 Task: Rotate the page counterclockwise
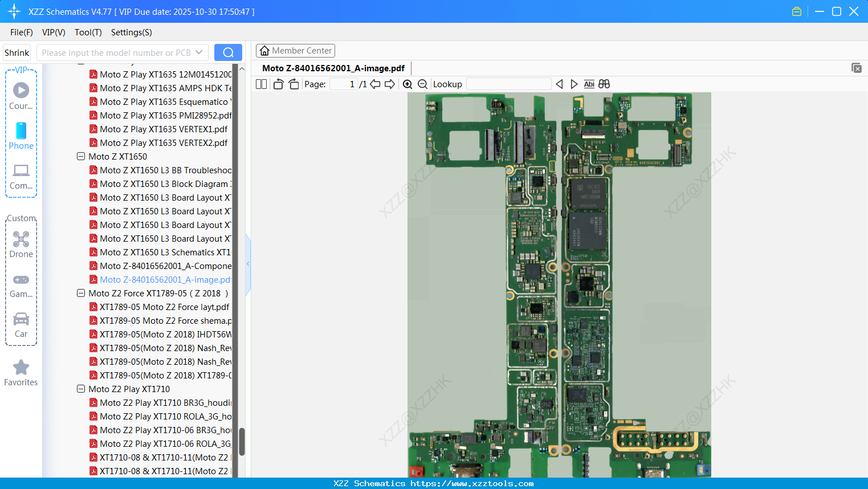tap(279, 84)
